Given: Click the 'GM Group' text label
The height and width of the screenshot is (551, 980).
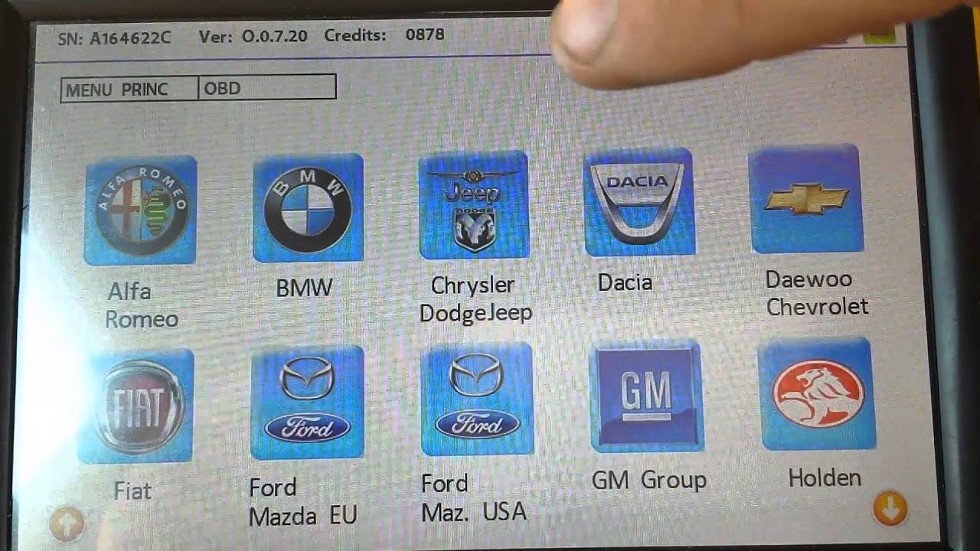Looking at the screenshot, I should 648,481.
